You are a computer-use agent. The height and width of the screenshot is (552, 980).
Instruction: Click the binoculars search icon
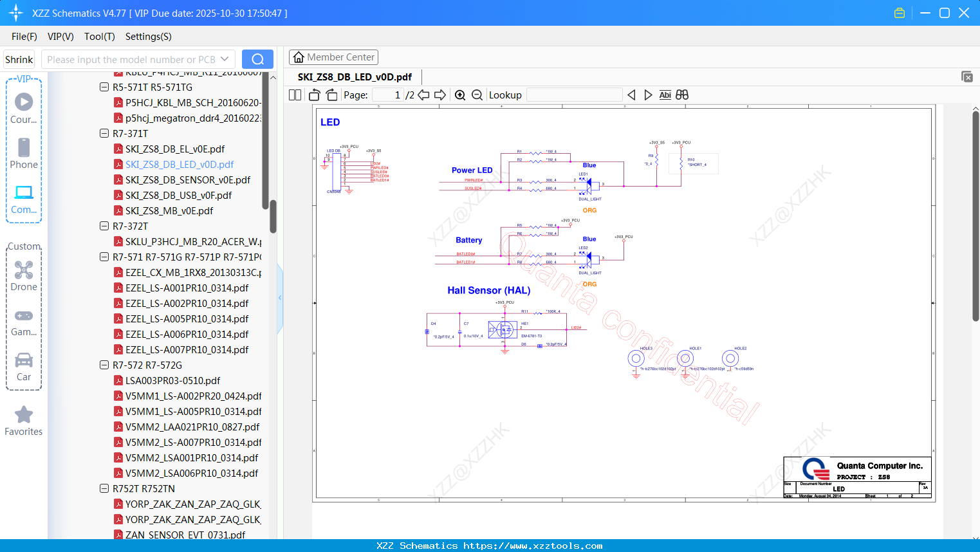click(x=682, y=95)
